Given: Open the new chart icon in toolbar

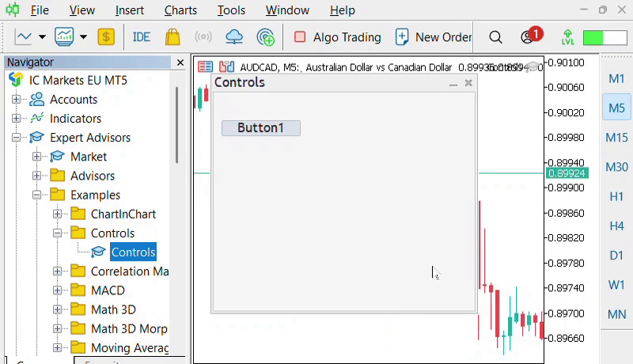Looking at the screenshot, I should click(x=23, y=37).
